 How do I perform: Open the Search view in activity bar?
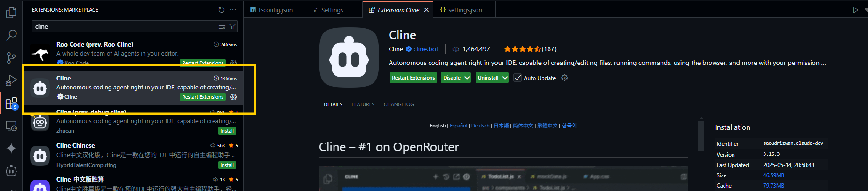click(11, 35)
